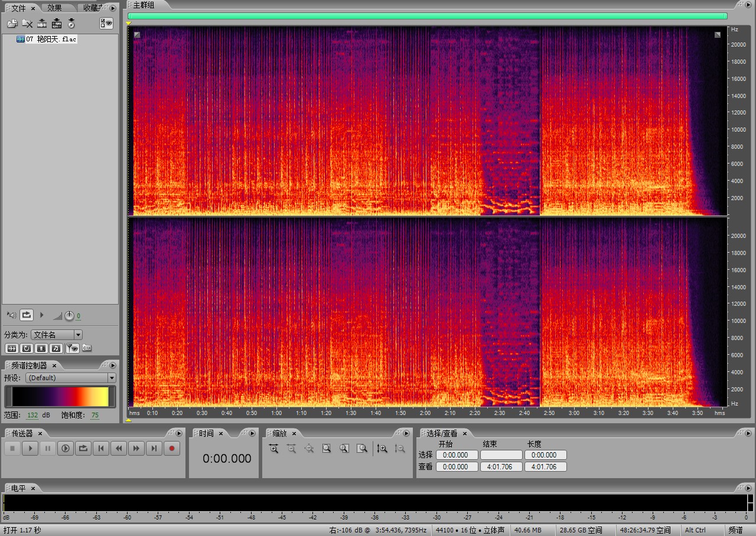
Task: Click the Zoom Out Horizontally icon
Action: [291, 449]
